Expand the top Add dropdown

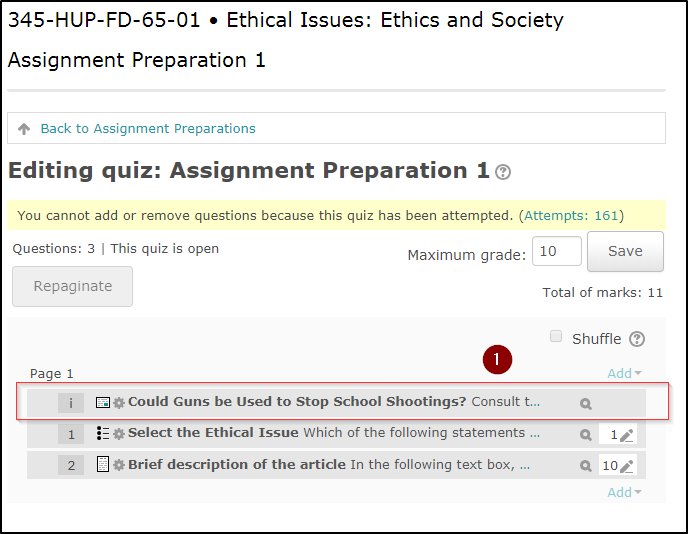(625, 373)
